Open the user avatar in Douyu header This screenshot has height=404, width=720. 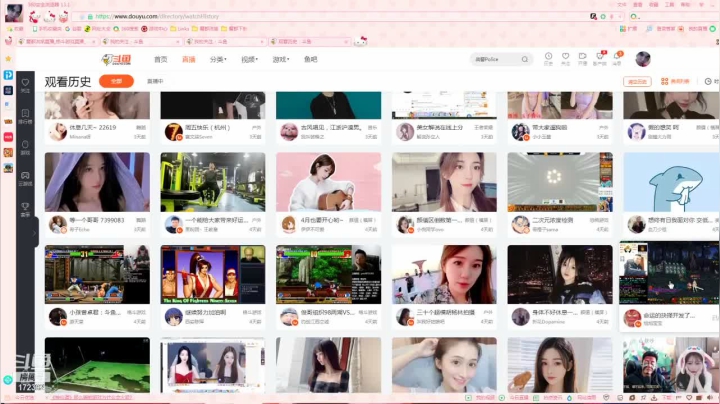[643, 59]
